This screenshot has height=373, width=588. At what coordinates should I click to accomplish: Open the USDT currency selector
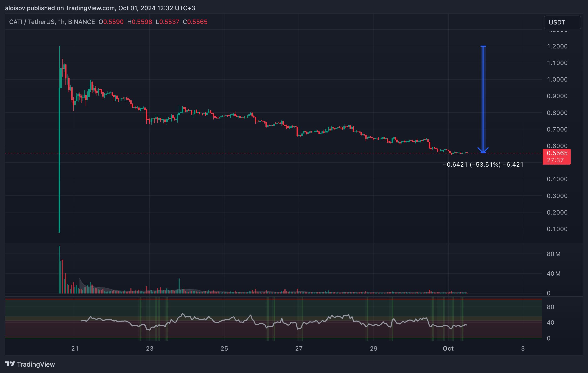(x=562, y=22)
